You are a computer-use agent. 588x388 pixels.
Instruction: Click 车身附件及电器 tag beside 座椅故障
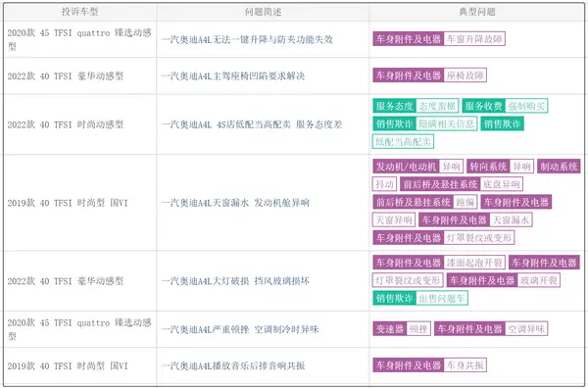tap(409, 75)
